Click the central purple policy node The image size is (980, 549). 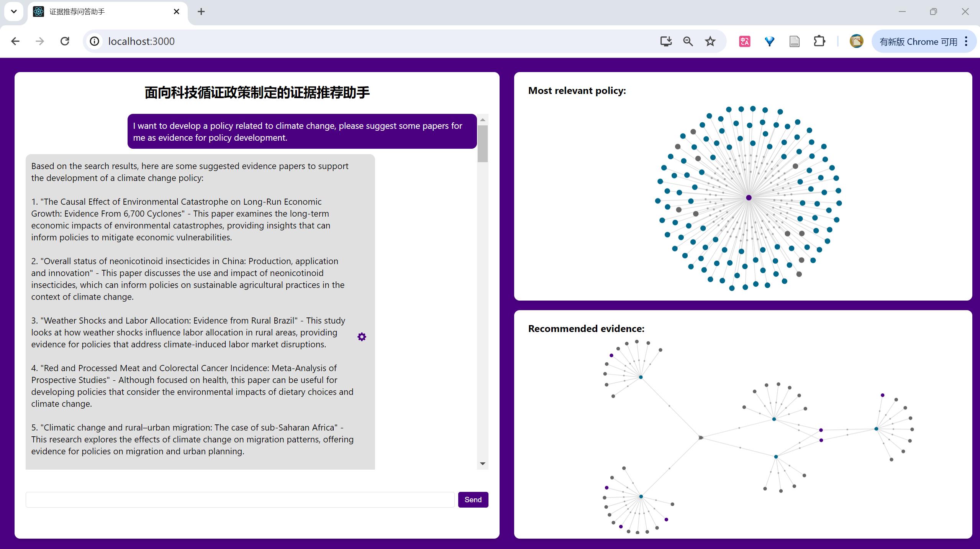click(x=749, y=197)
